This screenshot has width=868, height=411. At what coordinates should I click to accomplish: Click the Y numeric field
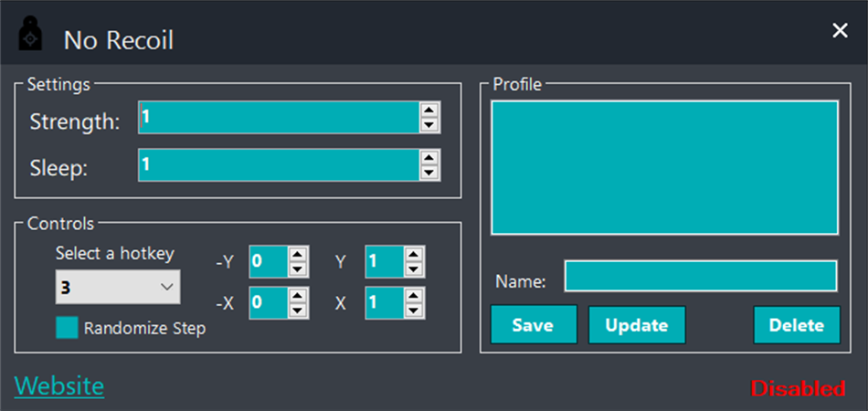(385, 261)
